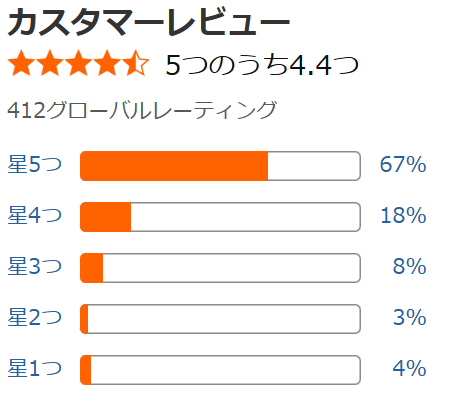Click the fourth orange rating star
The image size is (449, 401).
pos(107,63)
